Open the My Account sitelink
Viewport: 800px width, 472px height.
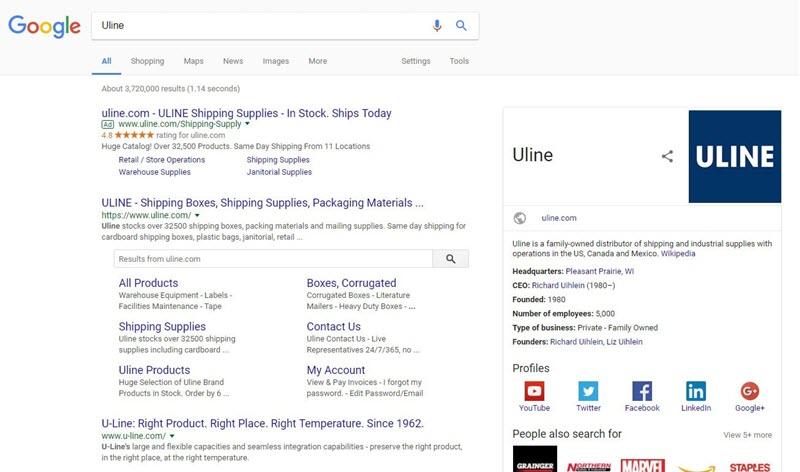(336, 370)
